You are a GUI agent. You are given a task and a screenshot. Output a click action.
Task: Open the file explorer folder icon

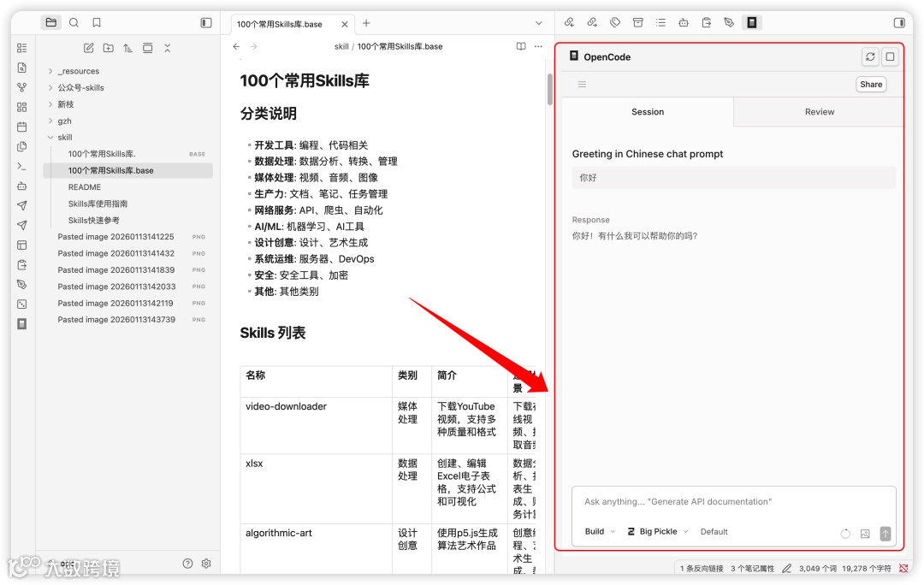click(x=51, y=23)
